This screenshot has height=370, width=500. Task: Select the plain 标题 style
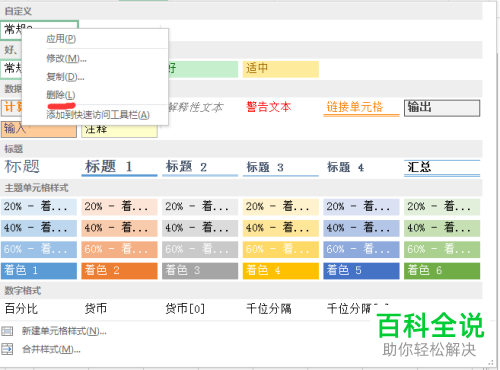(x=39, y=167)
